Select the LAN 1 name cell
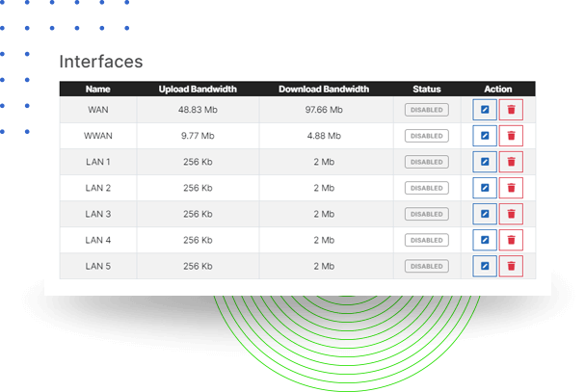585x392 pixels. [x=98, y=162]
